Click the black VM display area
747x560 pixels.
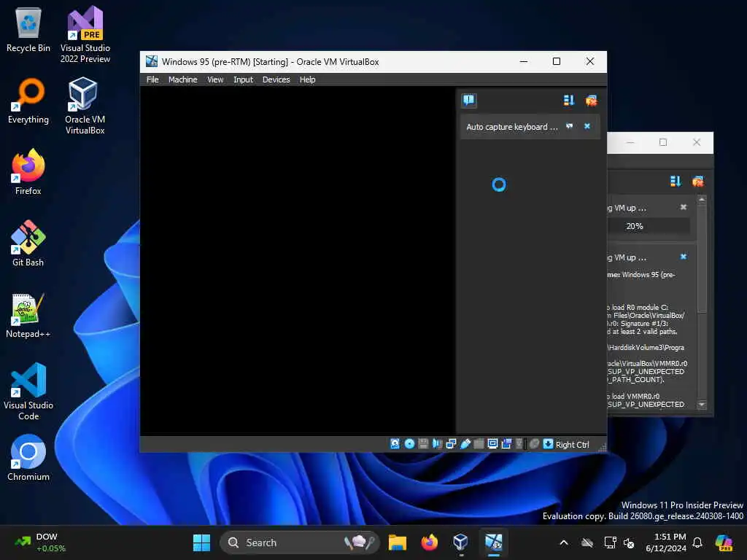298,261
